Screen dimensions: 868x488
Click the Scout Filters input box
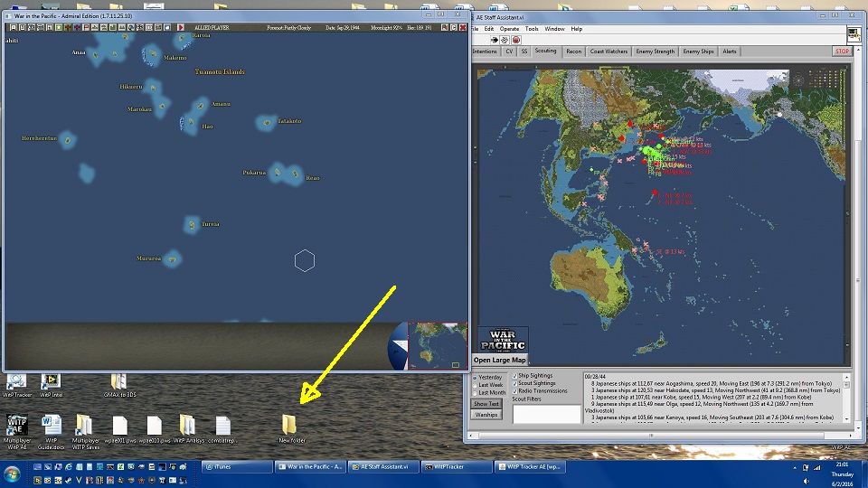pos(546,414)
